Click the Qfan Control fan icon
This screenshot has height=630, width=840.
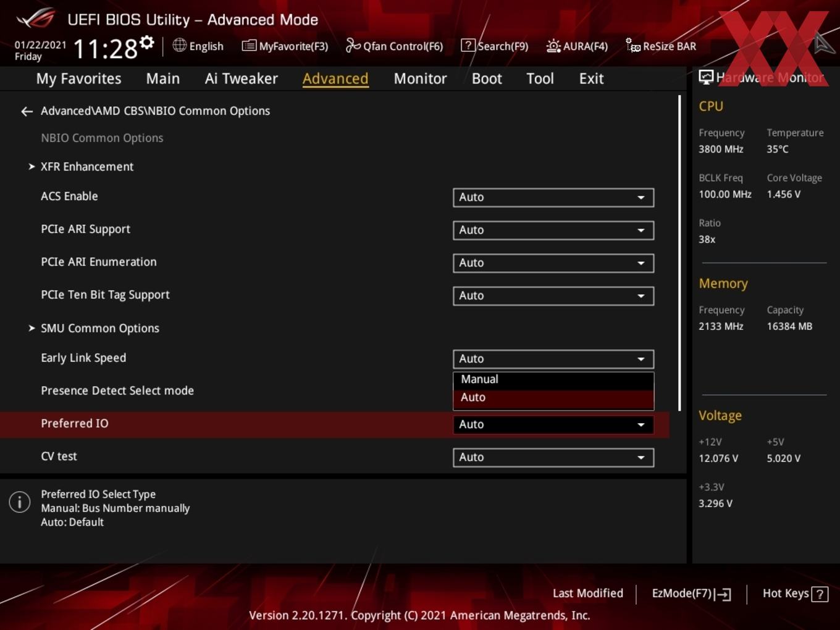coord(353,45)
